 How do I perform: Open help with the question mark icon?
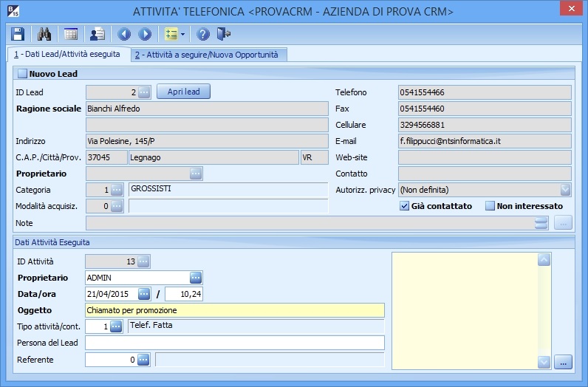coord(203,34)
